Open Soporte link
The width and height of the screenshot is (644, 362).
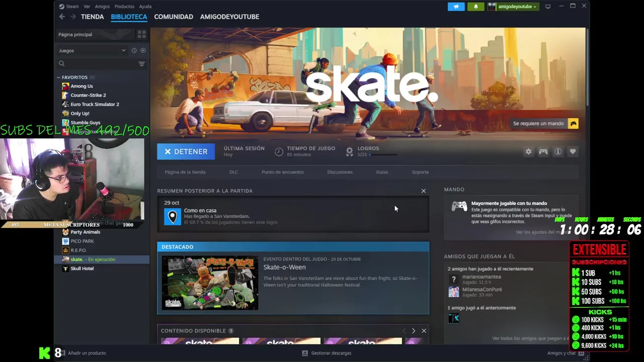[420, 172]
